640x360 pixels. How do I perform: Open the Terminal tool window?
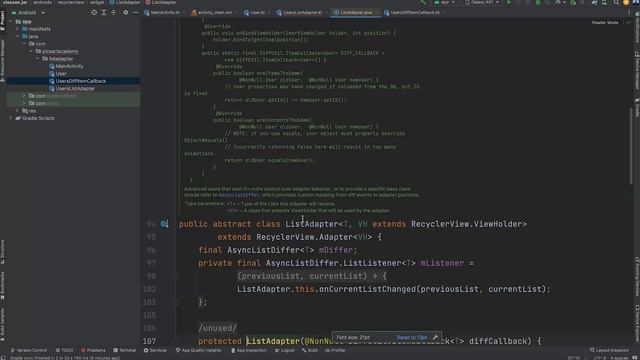124,350
